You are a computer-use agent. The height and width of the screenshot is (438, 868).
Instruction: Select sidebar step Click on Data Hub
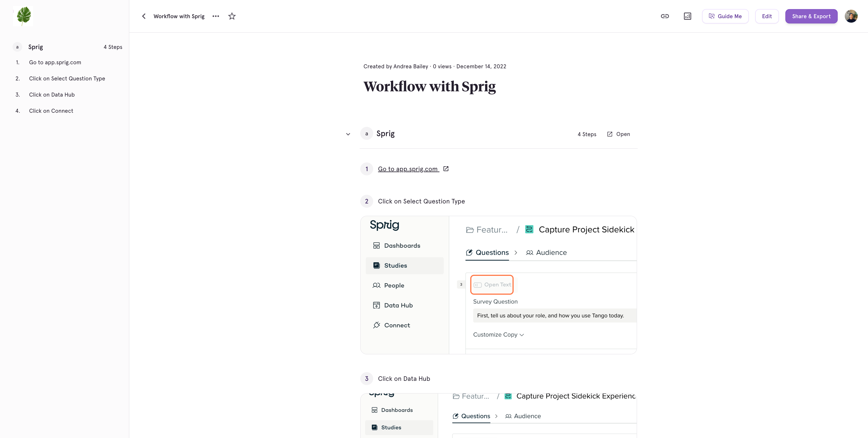tap(52, 95)
